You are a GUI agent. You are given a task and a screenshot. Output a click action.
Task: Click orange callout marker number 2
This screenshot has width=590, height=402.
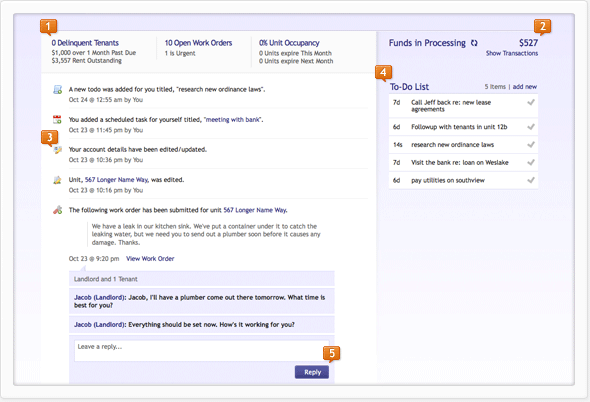[x=542, y=27]
